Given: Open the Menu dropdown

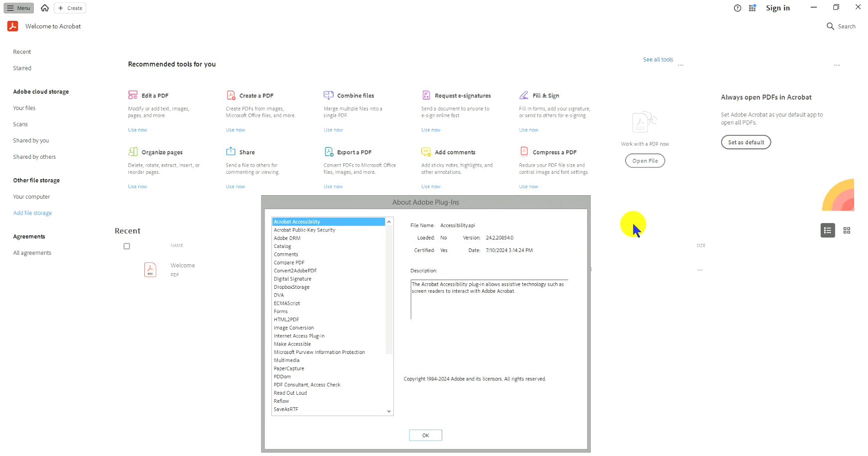Looking at the screenshot, I should [x=19, y=8].
